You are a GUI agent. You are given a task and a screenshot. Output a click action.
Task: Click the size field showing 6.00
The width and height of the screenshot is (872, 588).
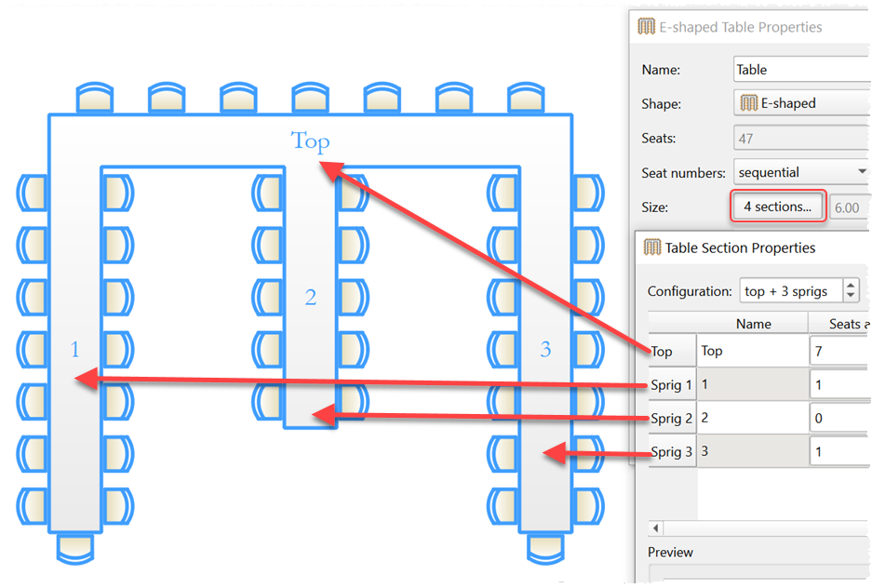849,207
